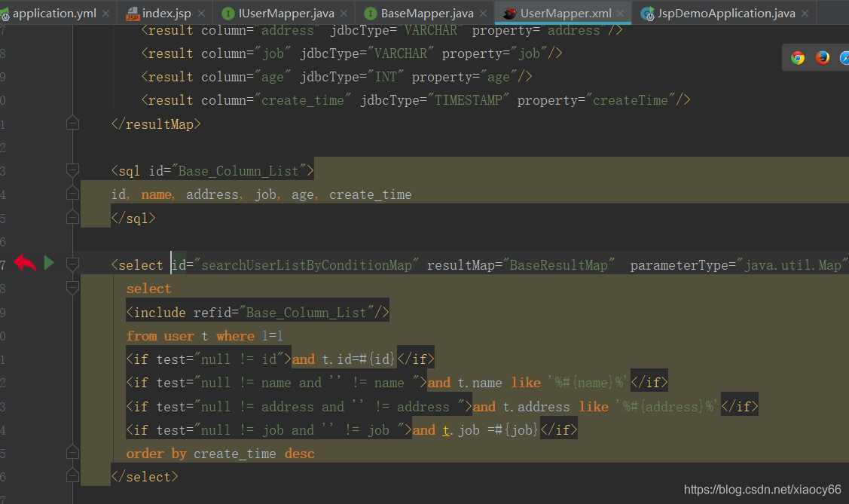Click the 'from user t where 1=1' line
849x504 pixels.
pyautogui.click(x=205, y=336)
